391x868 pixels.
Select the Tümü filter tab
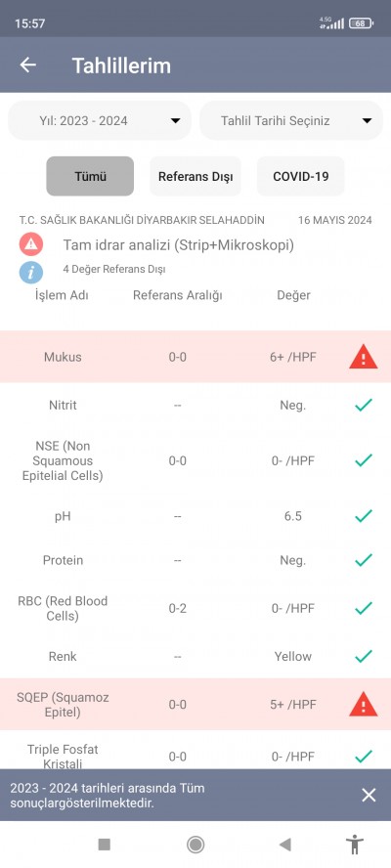90,176
